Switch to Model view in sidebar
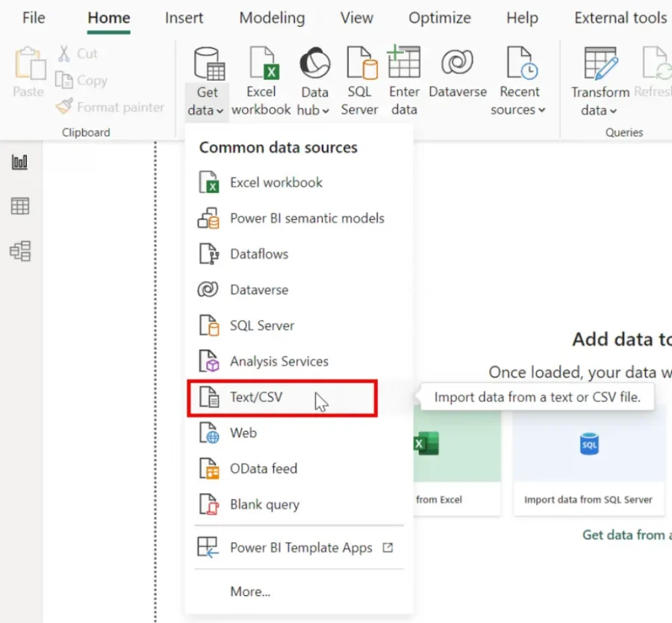Viewport: 672px width, 623px height. (19, 251)
